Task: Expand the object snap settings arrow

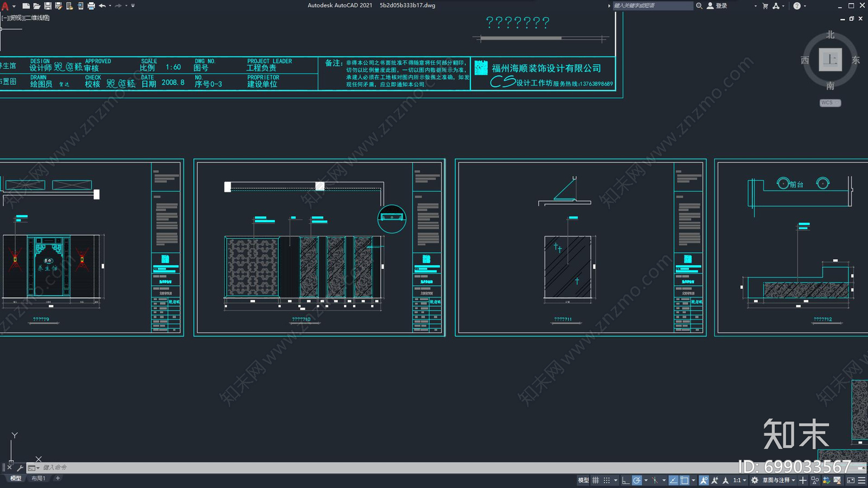Action: [x=693, y=480]
